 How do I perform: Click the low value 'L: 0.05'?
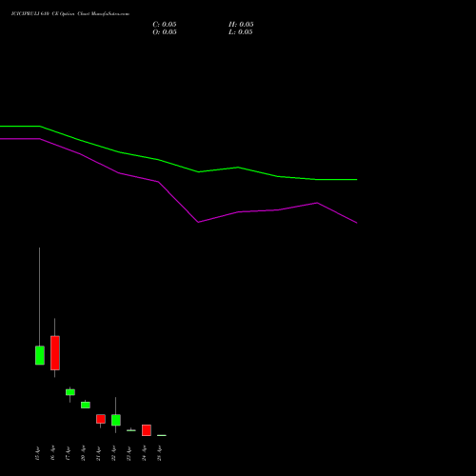pyautogui.click(x=241, y=32)
